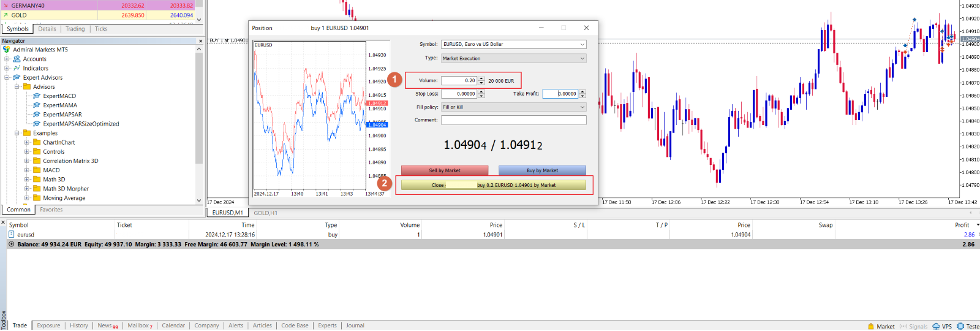Collapse the Examples folder node
Viewport: 980px width, 331px height.
point(17,132)
